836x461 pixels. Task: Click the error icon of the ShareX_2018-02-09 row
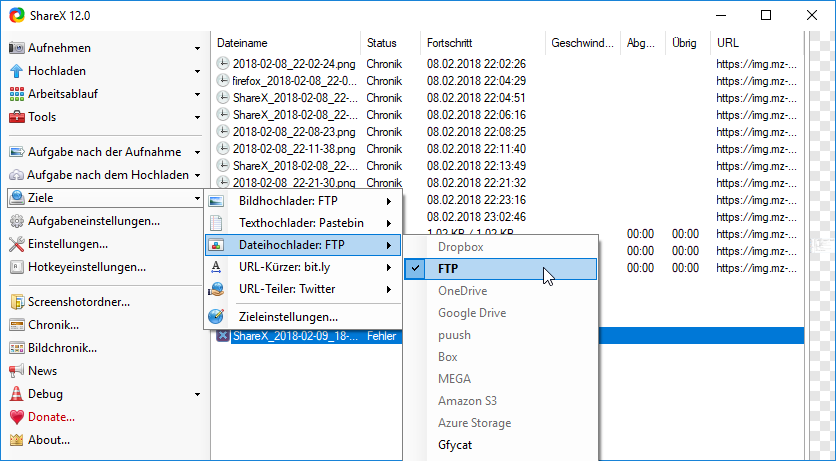(x=222, y=336)
